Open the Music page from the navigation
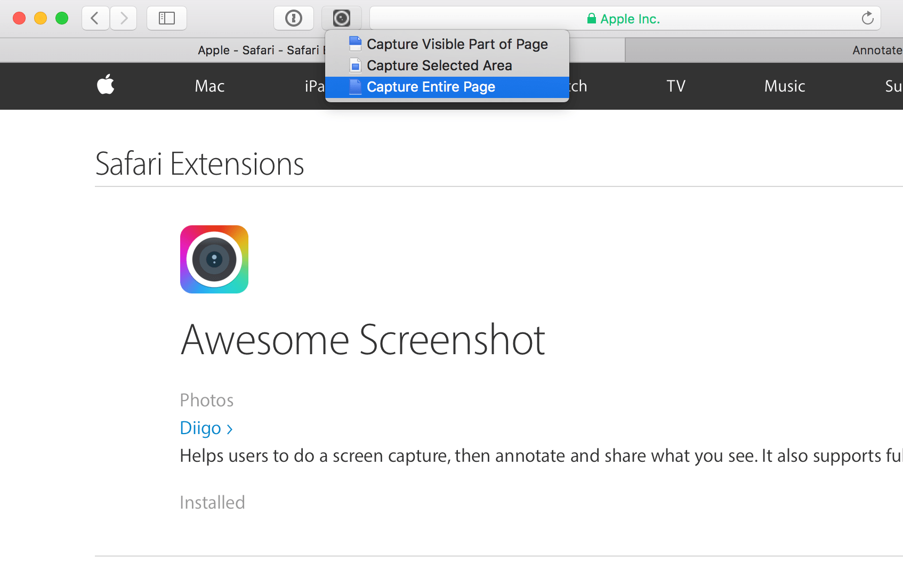Viewport: 903px width, 588px height. pos(784,86)
